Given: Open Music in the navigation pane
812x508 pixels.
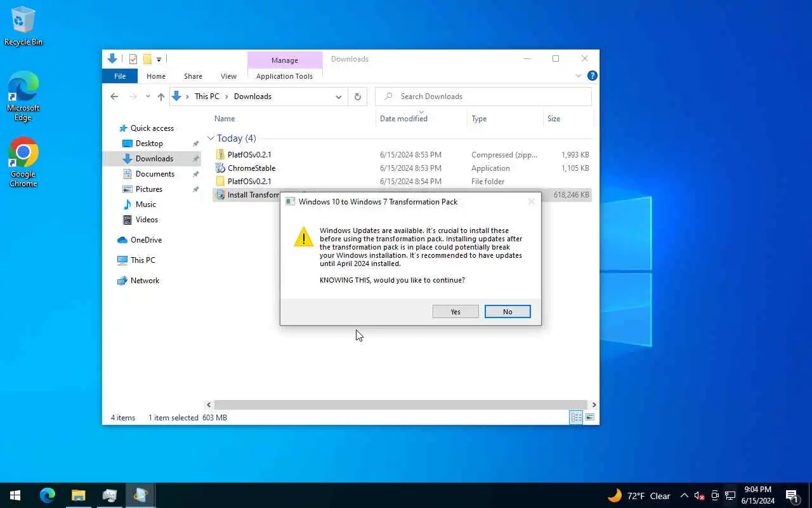Looking at the screenshot, I should 145,204.
